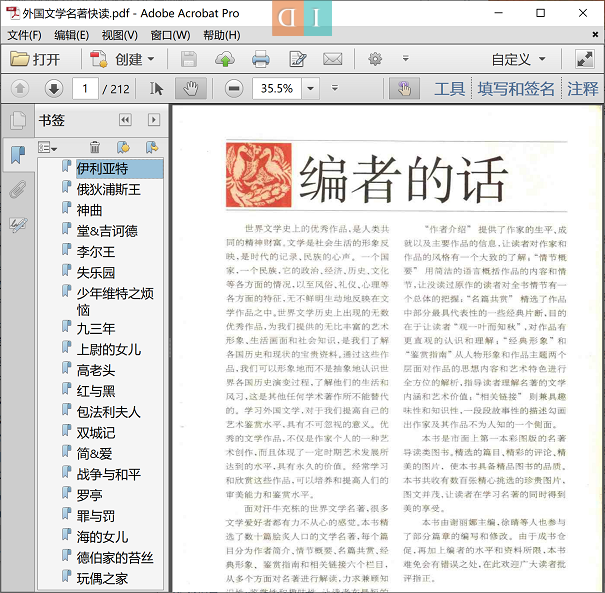Go to previous page arrow
Screen dimensions: 605x593
tap(20, 89)
